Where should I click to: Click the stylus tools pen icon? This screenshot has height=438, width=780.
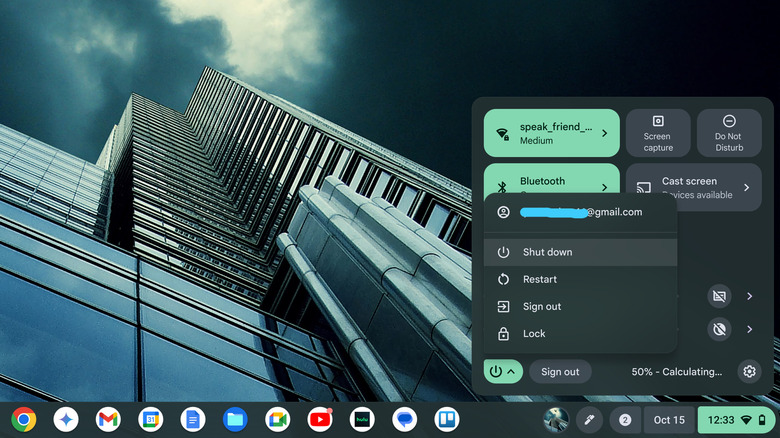click(x=590, y=420)
